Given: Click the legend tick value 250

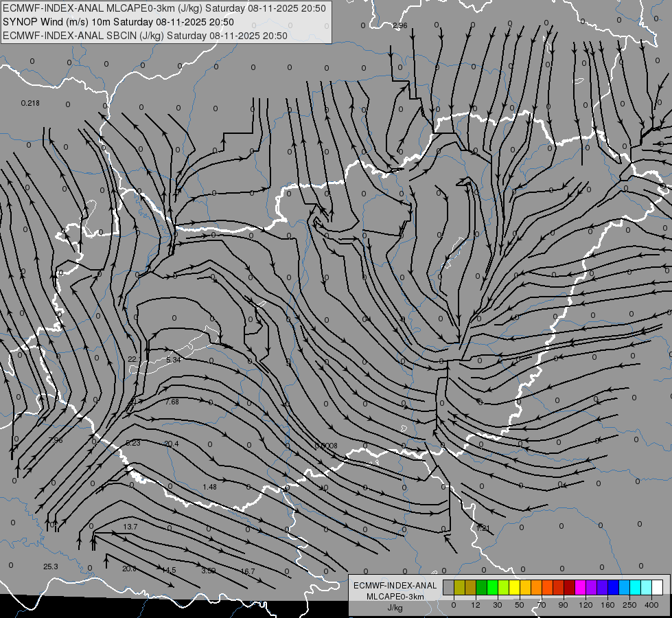Looking at the screenshot, I should [629, 605].
